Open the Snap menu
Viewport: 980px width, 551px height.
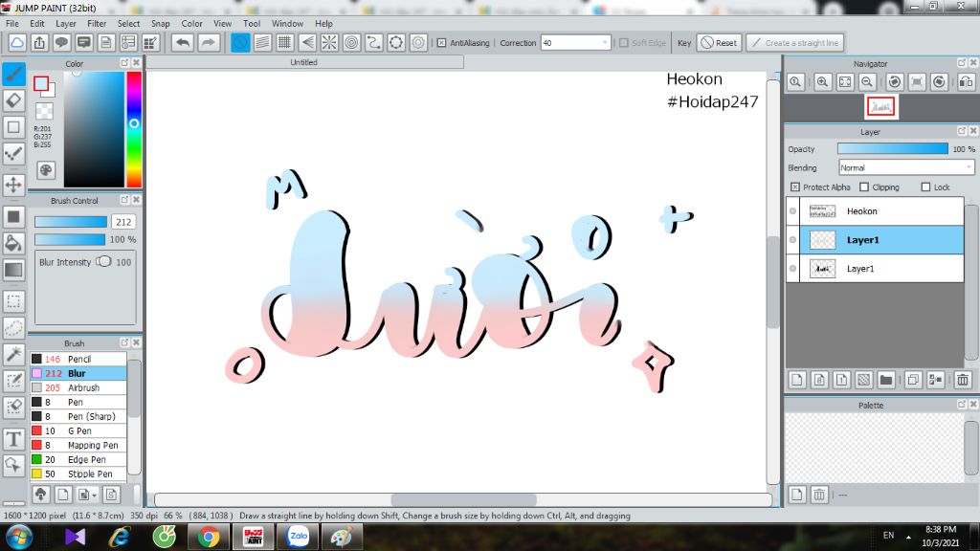(161, 23)
